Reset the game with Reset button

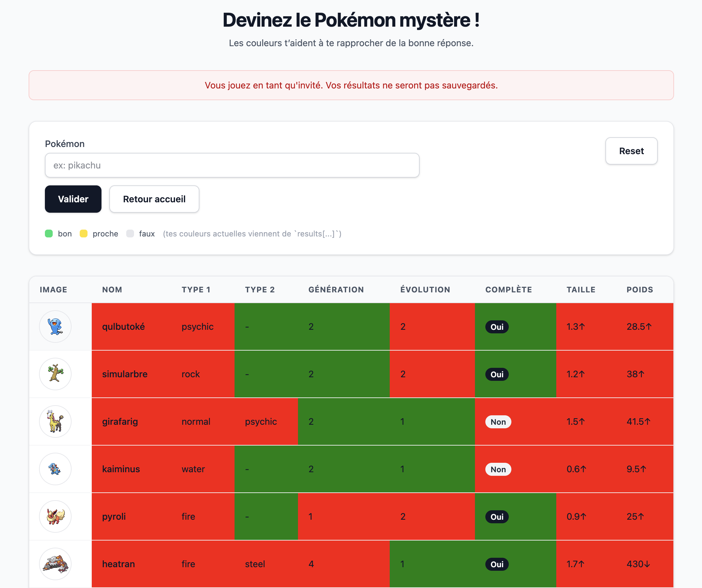[x=631, y=151]
